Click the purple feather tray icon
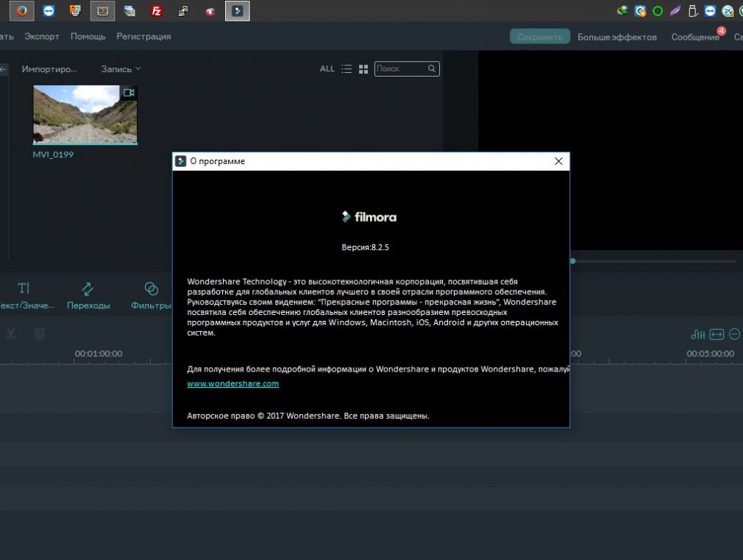The image size is (743, 560). pyautogui.click(x=675, y=11)
